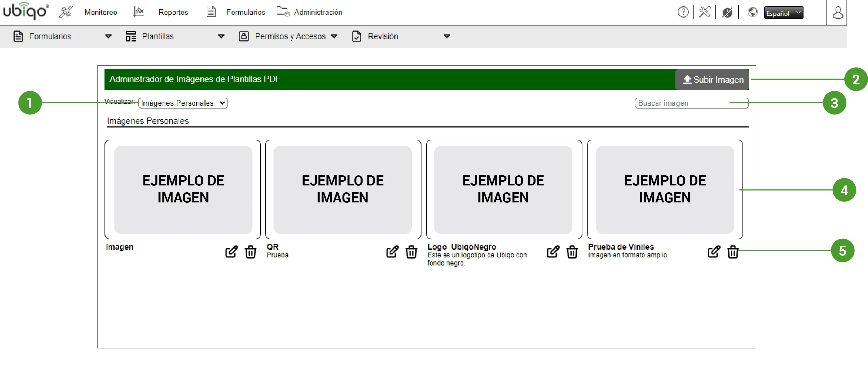Click the Administrador de Imágenes de Plantillas PDF title
The height and width of the screenshot is (370, 868).
click(195, 79)
